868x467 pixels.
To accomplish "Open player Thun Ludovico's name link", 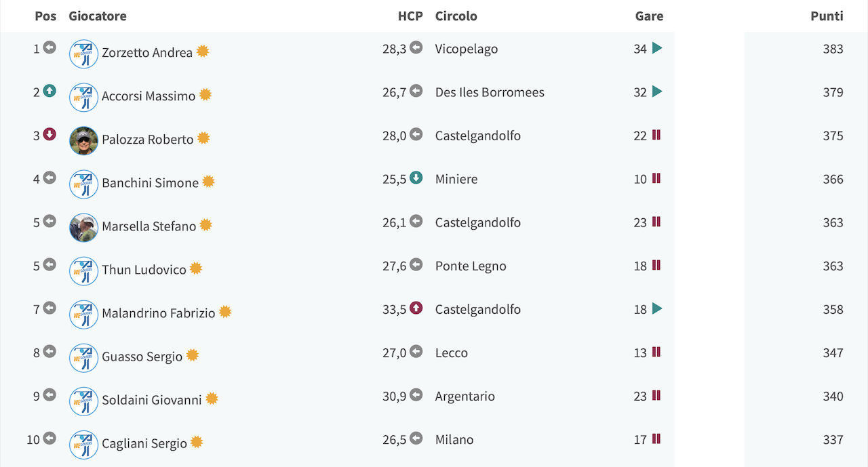I will coord(144,270).
